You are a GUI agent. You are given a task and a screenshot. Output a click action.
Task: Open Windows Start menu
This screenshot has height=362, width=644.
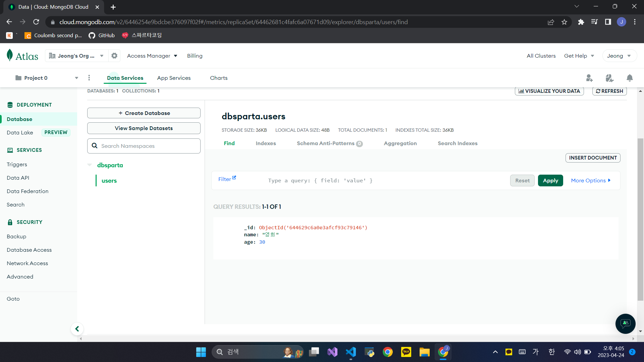(x=201, y=352)
